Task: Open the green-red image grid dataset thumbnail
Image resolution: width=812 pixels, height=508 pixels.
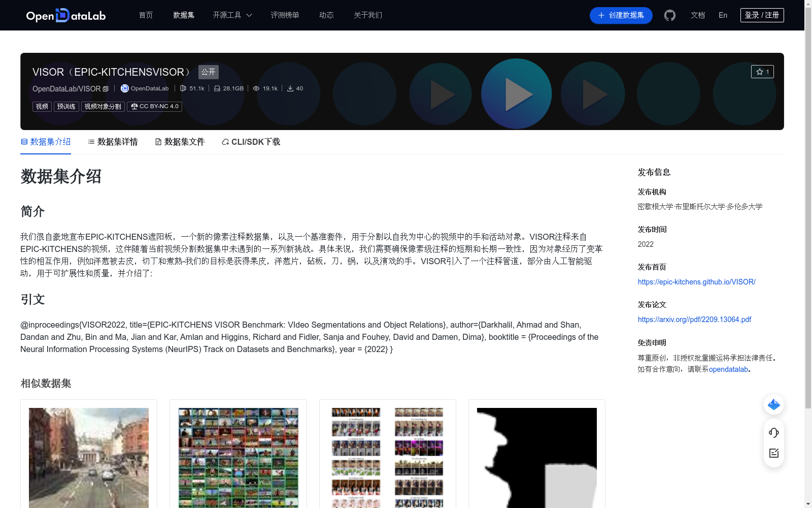Action: click(x=239, y=458)
